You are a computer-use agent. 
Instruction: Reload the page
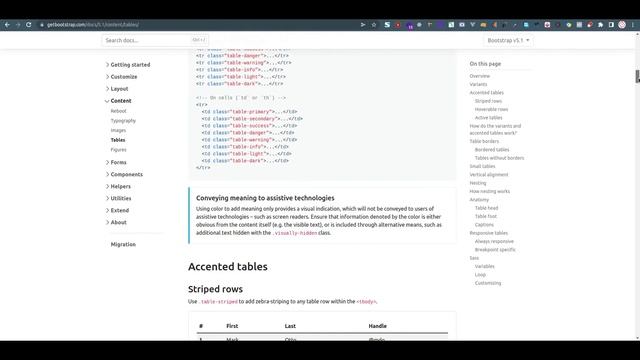pos(29,25)
